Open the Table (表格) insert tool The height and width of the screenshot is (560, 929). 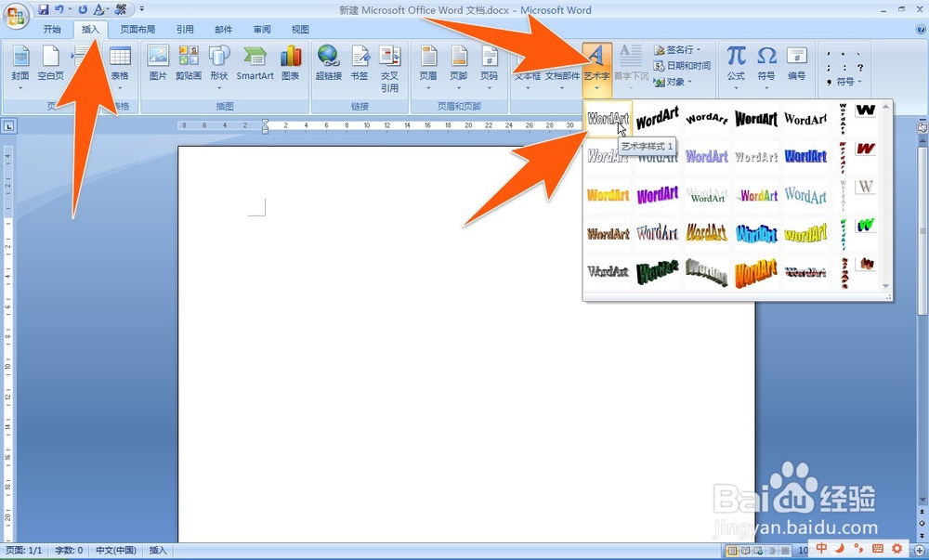point(120,67)
